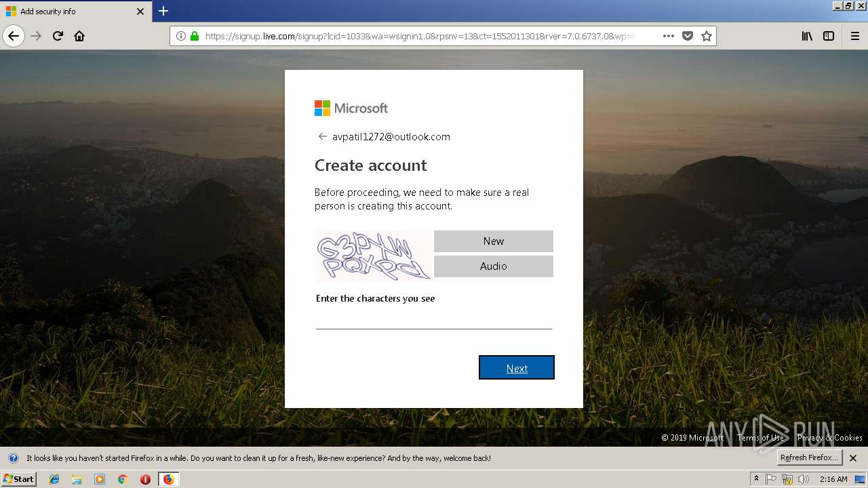Open the 2:16 AM system clock
This screenshot has width=868, height=488.
833,479
